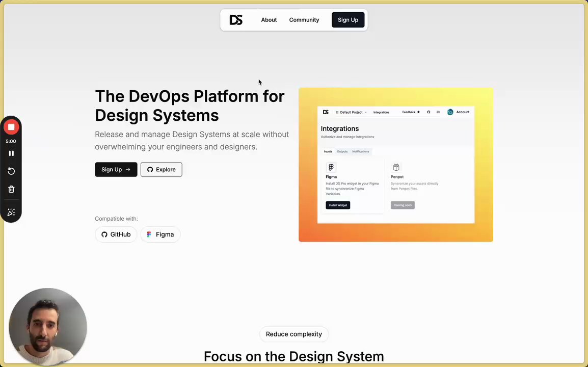Select the Inputs tab in preview

pyautogui.click(x=328, y=151)
